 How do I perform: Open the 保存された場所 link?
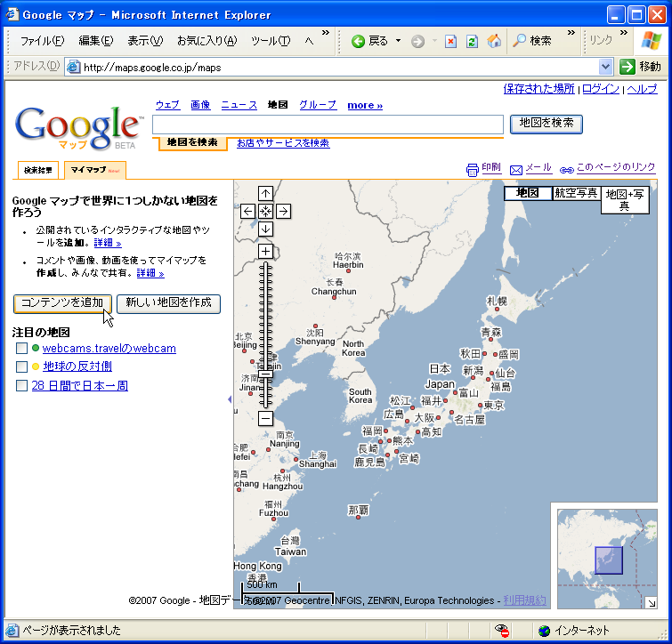538,89
